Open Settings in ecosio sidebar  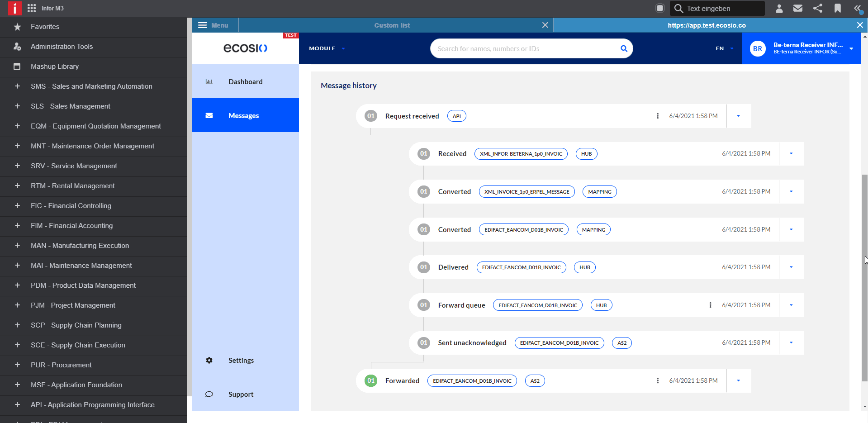pos(241,360)
